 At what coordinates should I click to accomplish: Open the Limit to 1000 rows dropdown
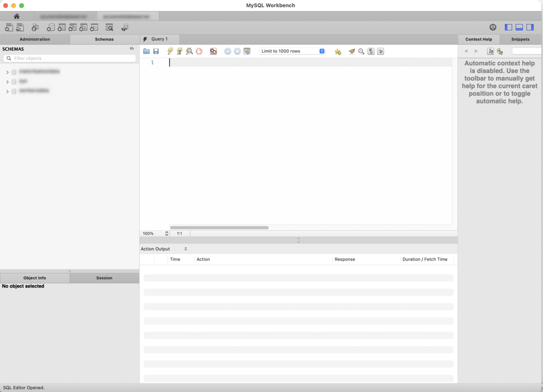(x=292, y=51)
